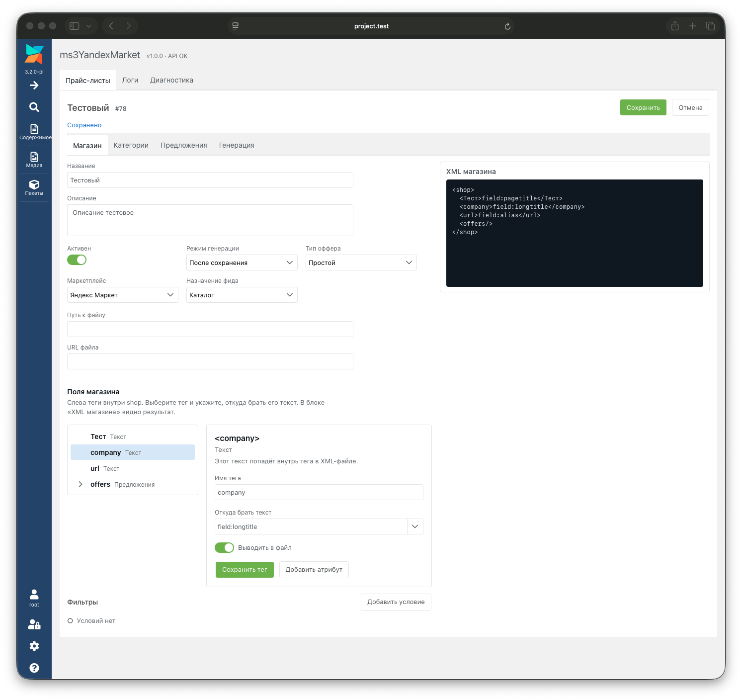This screenshot has height=700, width=742.
Task: Click the Имя тега input field
Action: 319,492
